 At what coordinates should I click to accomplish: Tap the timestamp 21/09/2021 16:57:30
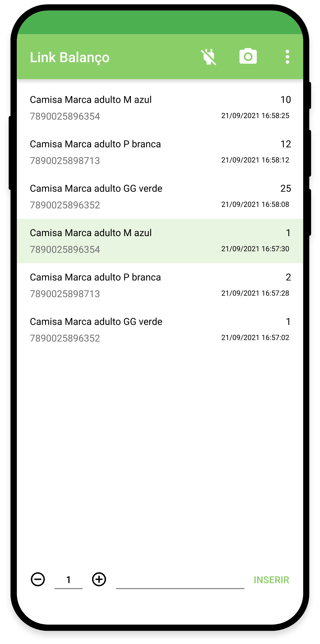[255, 249]
